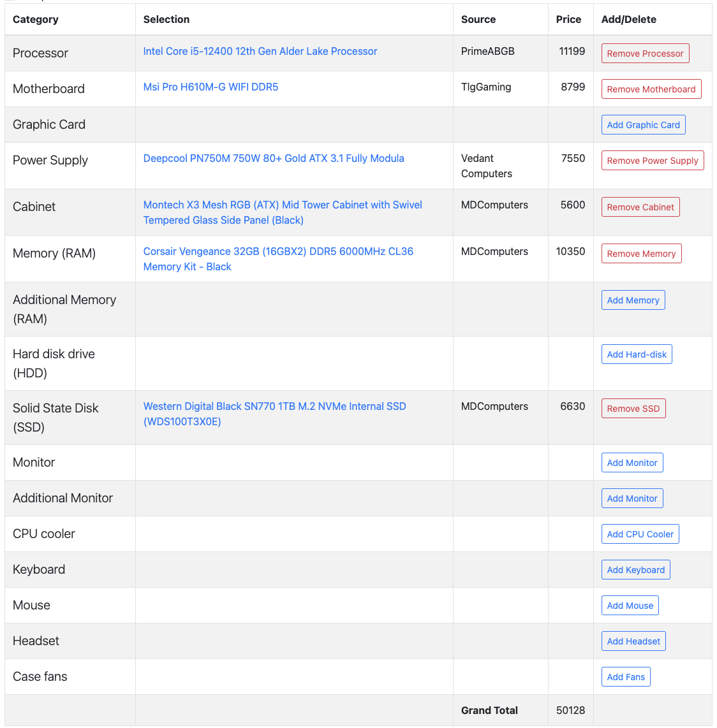Add Monitor in the Monitor row
The image size is (717, 728).
[x=632, y=463]
